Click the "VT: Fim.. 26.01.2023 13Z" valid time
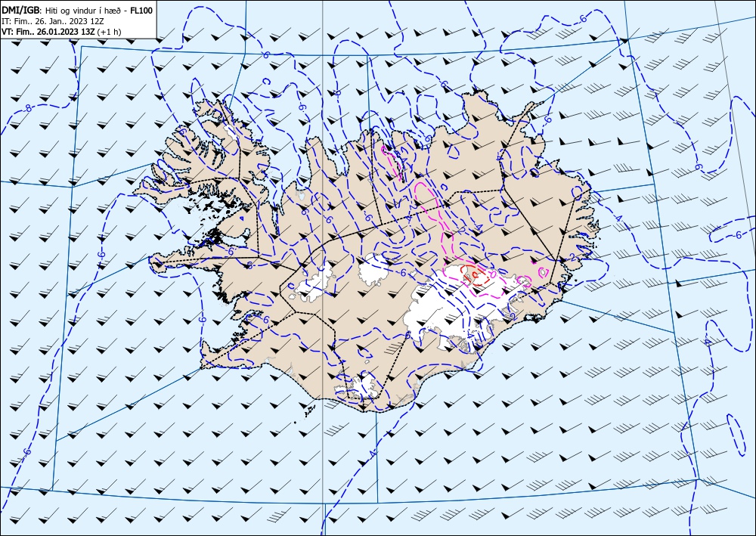This screenshot has height=536, width=756. [48, 32]
